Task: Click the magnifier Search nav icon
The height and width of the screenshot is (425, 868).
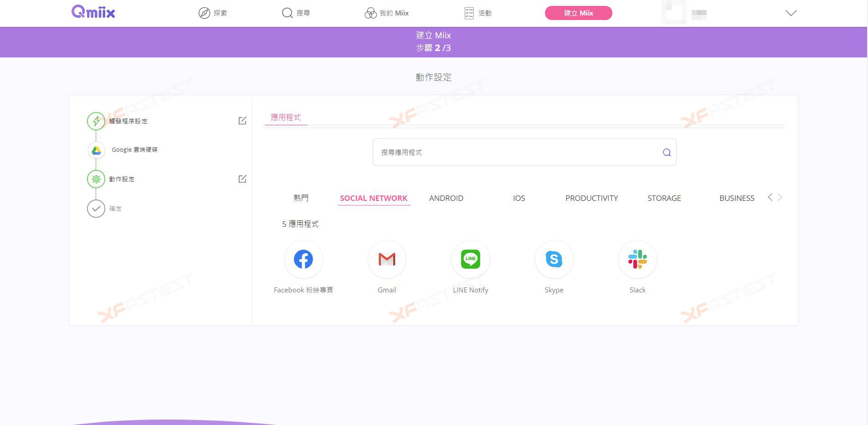Action: [287, 13]
